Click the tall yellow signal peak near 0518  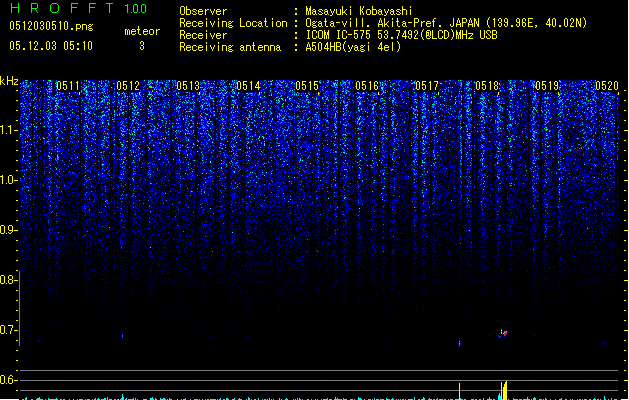tap(504, 390)
